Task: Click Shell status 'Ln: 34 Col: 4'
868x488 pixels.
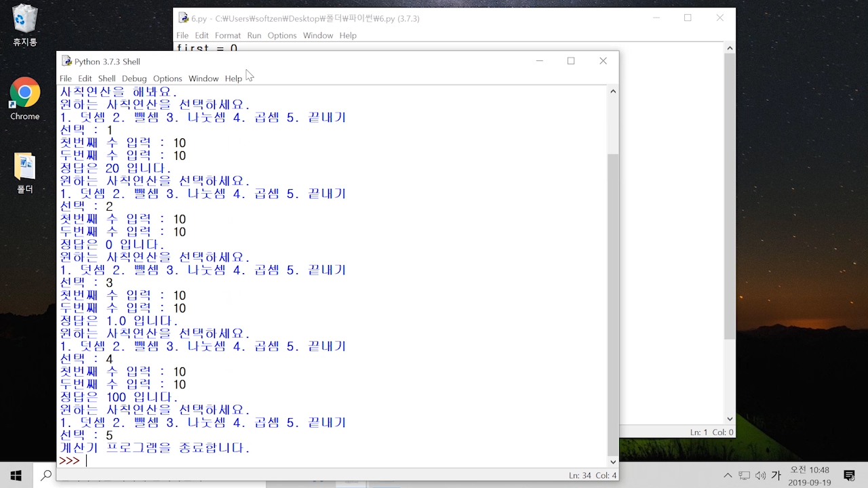Action: (592, 476)
